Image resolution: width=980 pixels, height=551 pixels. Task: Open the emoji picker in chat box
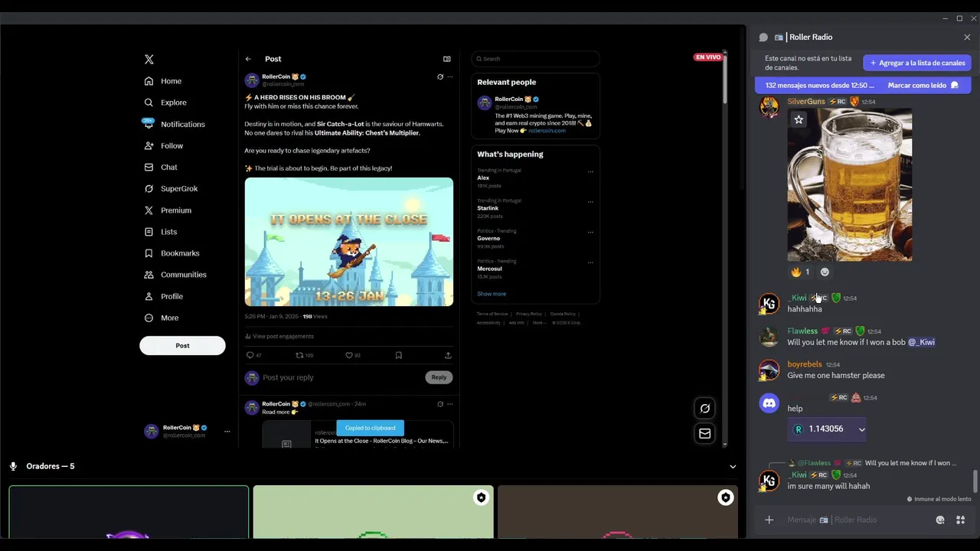pyautogui.click(x=940, y=520)
